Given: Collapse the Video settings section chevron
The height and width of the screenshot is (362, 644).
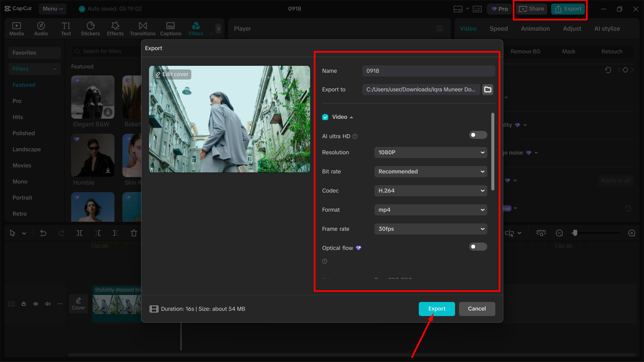Looking at the screenshot, I should tap(351, 117).
